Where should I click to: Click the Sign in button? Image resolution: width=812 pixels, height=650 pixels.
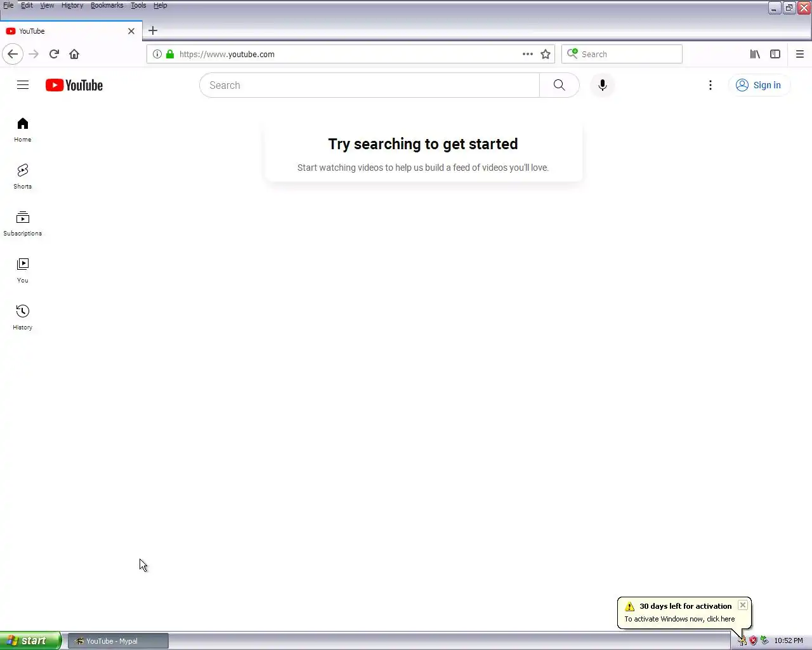[759, 85]
